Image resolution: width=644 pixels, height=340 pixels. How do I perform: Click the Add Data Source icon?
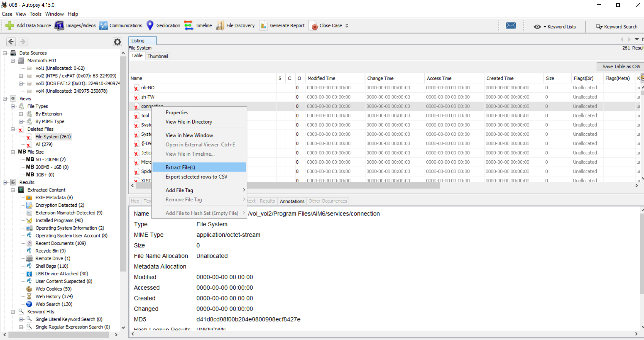pyautogui.click(x=10, y=25)
